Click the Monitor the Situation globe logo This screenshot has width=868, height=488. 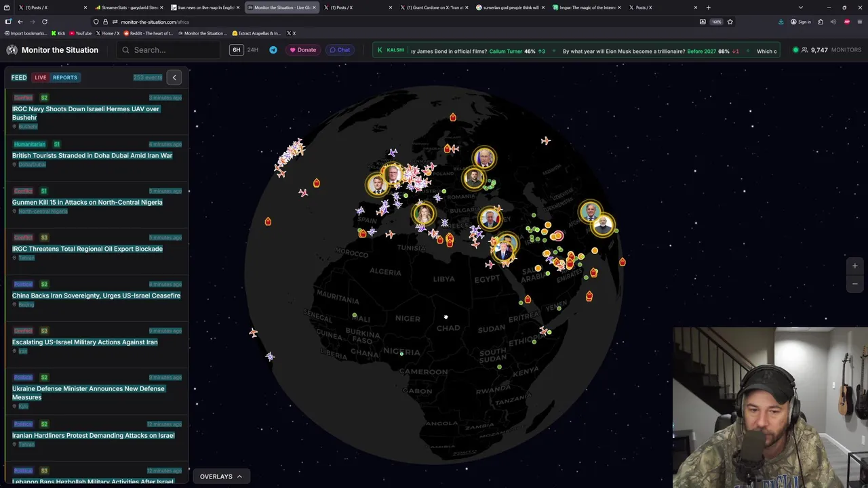point(12,50)
